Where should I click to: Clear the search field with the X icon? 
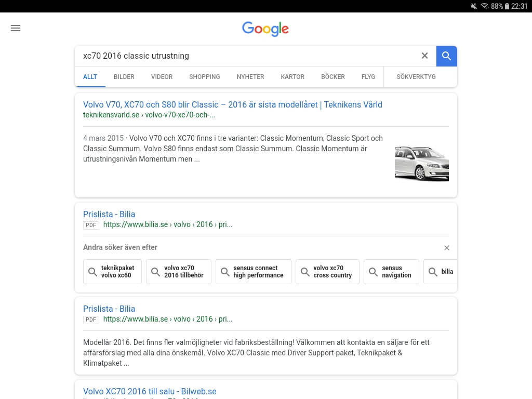pos(425,56)
